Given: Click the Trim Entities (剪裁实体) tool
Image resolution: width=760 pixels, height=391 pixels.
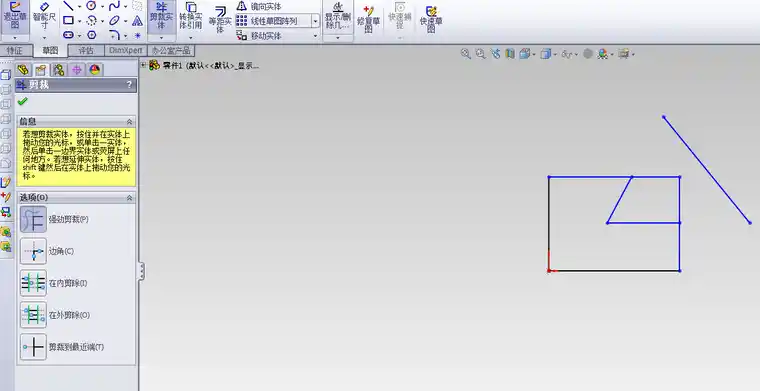Looking at the screenshot, I should (x=161, y=16).
